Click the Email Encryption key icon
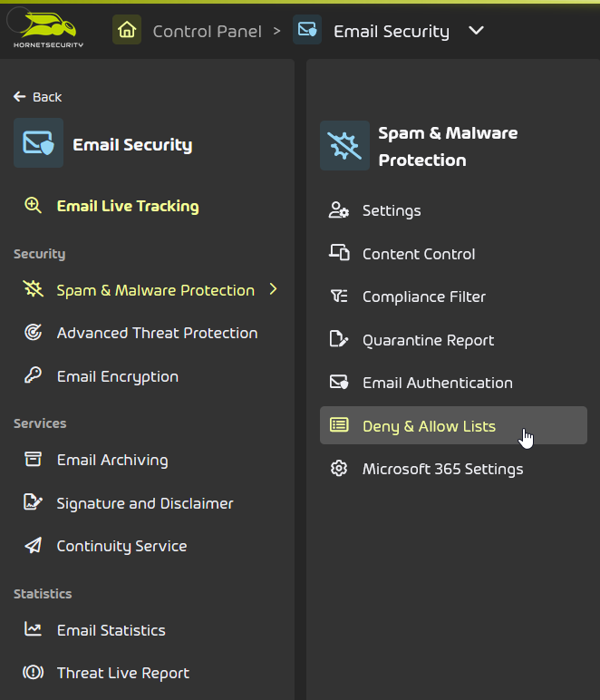The image size is (600, 700). coord(33,376)
